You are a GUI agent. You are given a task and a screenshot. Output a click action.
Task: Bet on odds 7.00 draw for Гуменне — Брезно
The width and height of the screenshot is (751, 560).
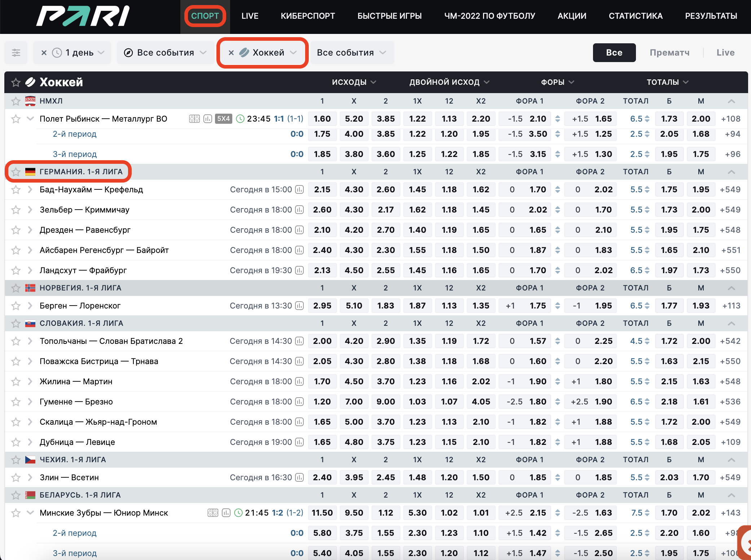(x=354, y=402)
